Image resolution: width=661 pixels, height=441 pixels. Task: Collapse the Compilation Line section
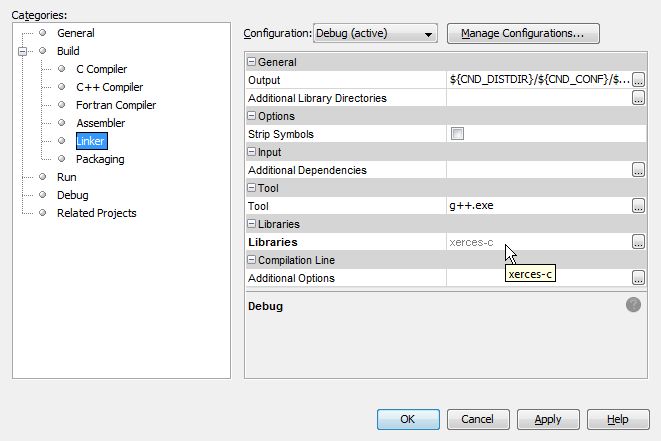[252, 260]
